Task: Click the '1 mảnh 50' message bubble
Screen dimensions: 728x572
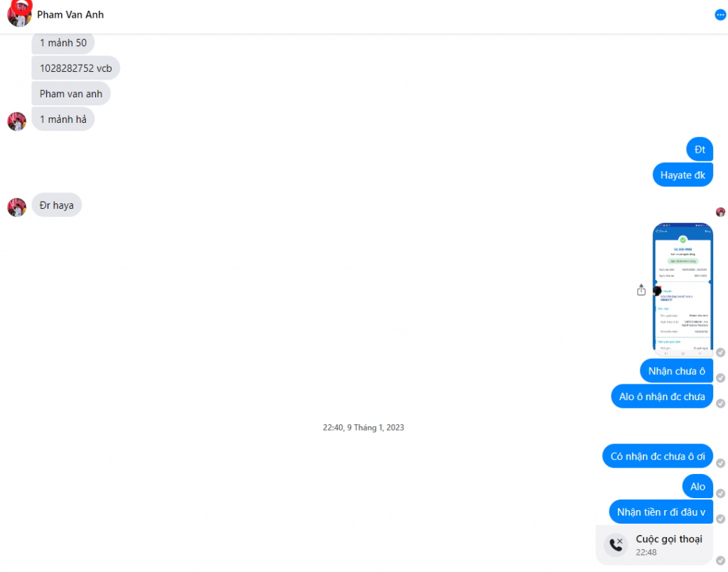Action: 63,43
